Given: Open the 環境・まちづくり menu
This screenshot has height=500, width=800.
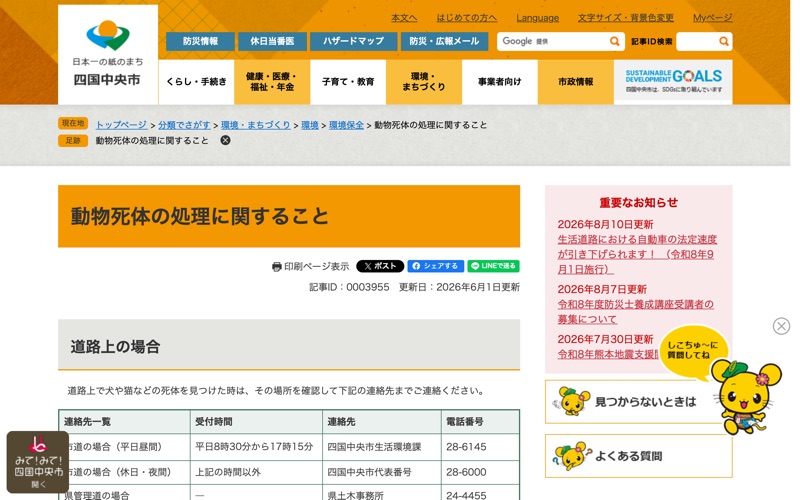Looking at the screenshot, I should click(x=424, y=82).
